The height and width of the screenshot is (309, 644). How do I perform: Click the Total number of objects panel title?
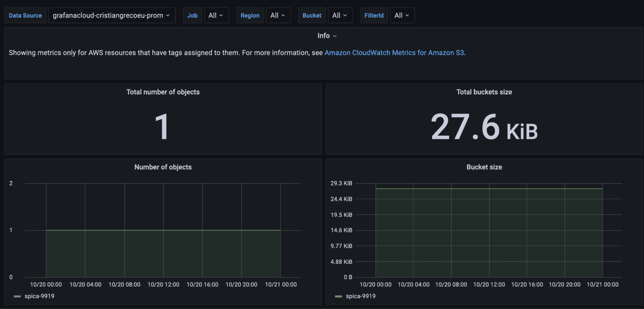163,92
